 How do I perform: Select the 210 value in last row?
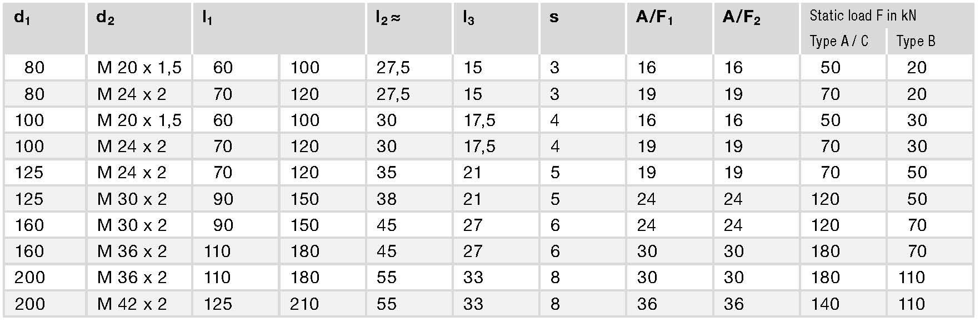click(304, 304)
